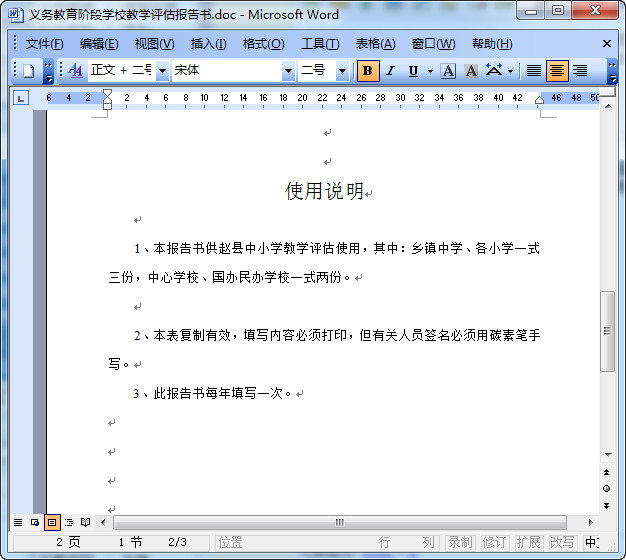Click the horizontal scrollbar thumb
This screenshot has width=626, height=560.
pyautogui.click(x=340, y=522)
